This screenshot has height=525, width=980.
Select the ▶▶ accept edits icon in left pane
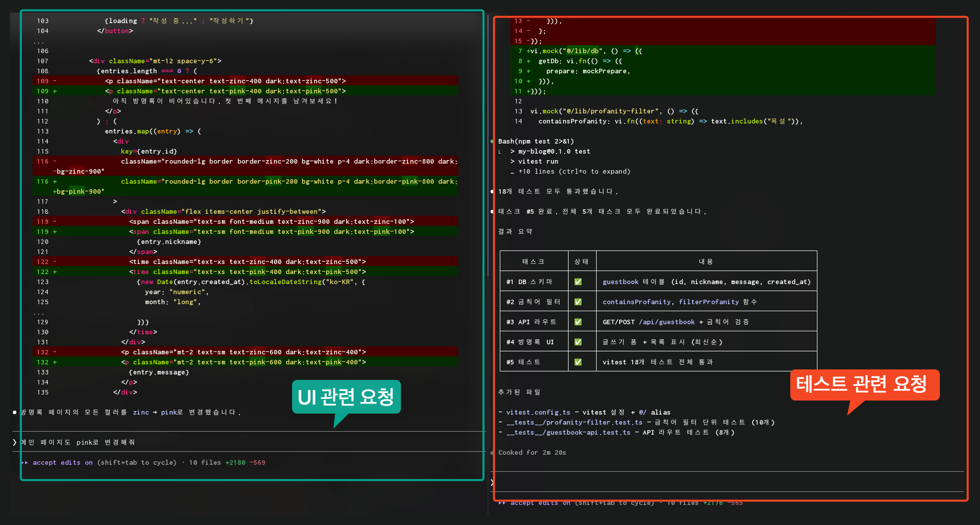click(24, 462)
